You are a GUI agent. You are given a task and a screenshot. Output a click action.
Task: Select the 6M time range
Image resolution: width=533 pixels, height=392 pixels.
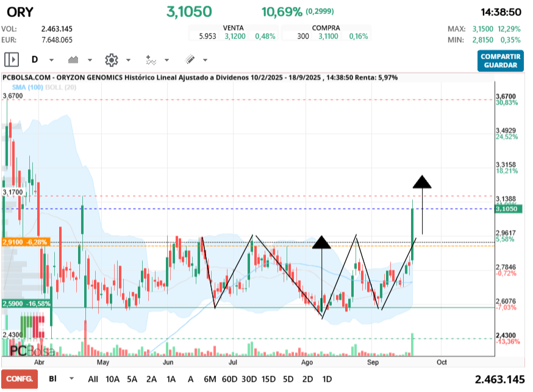[210, 379]
